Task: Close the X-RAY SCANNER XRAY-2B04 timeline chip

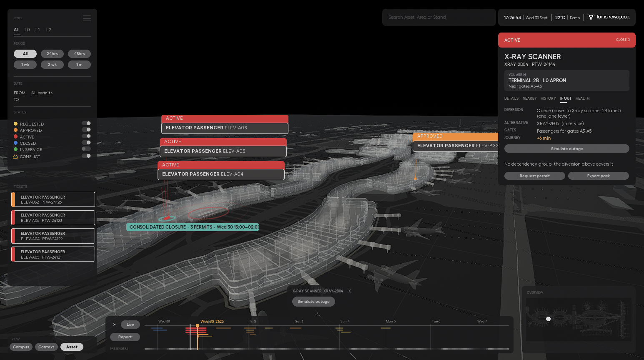Action: point(349,291)
